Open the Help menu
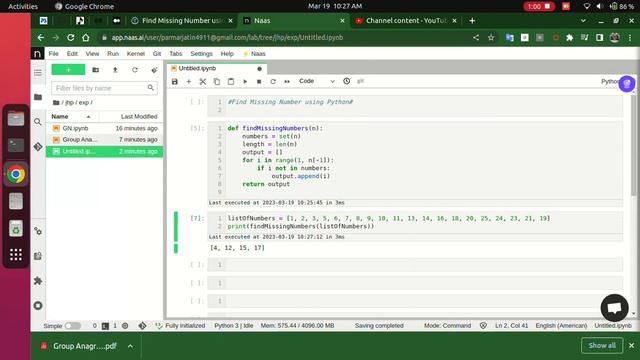Screen dimensions: 640x360 (227, 54)
